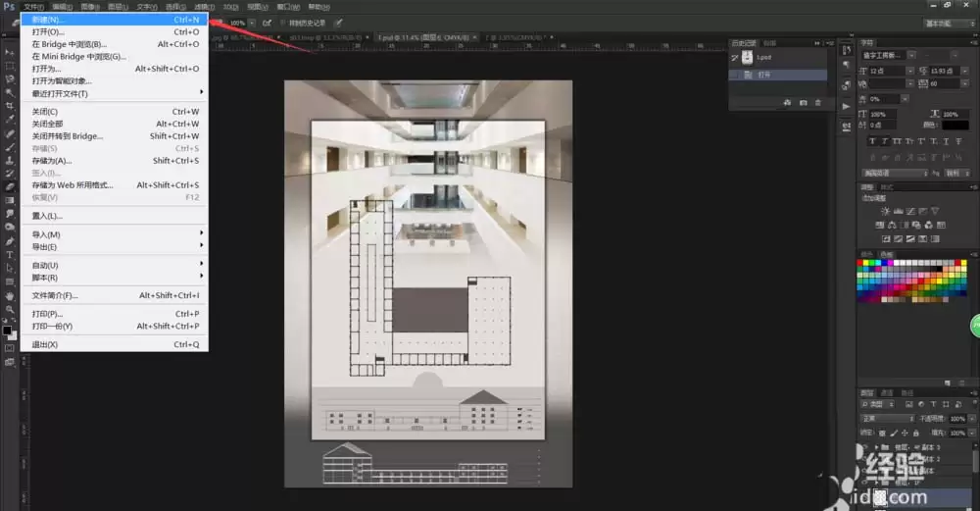Click the play Actions panel icon in dock
This screenshot has height=511, width=980.
[x=847, y=106]
